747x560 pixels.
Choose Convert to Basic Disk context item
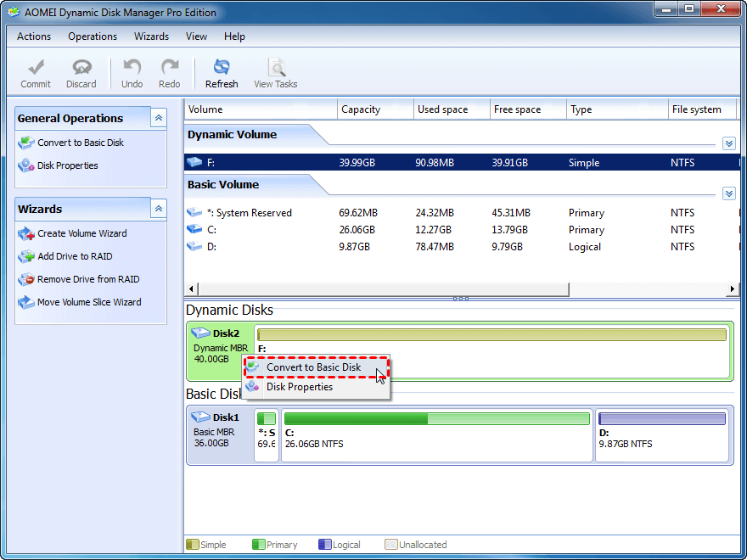313,367
